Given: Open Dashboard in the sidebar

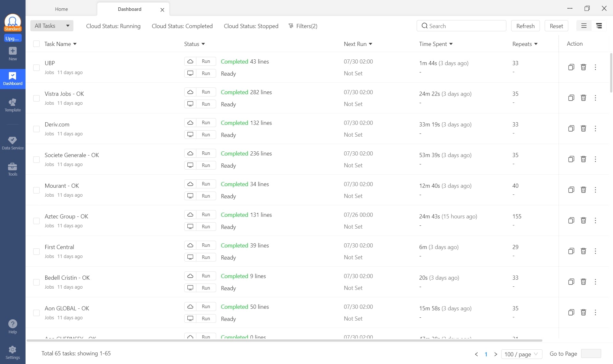Looking at the screenshot, I should (x=13, y=79).
